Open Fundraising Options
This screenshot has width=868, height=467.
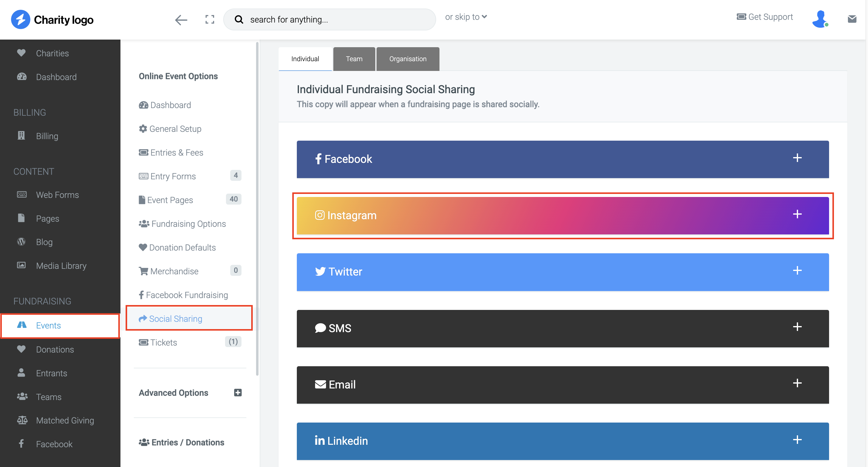[x=182, y=223]
